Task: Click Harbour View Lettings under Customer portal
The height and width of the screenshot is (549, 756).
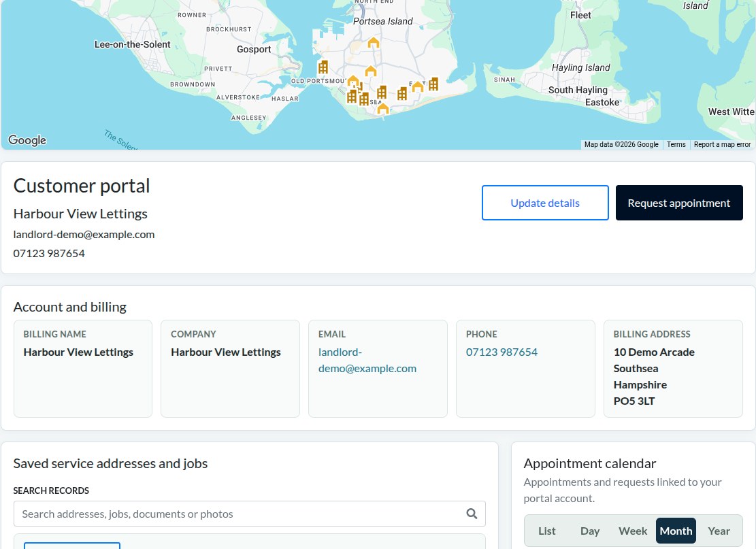Action: [80, 214]
